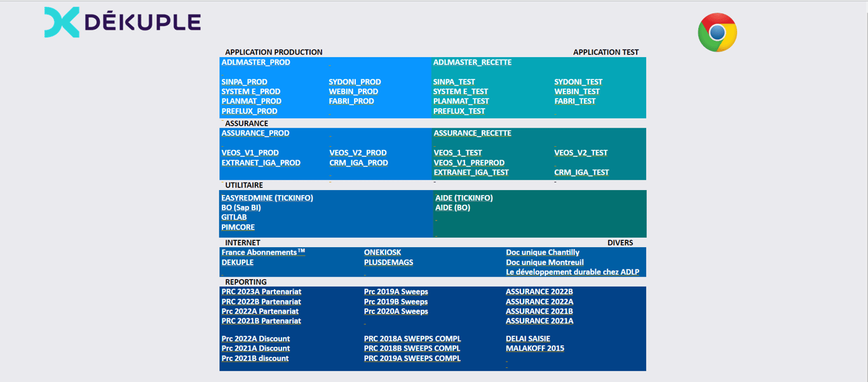The image size is (868, 382).
Task: Open GITLAB utility link
Action: point(234,217)
